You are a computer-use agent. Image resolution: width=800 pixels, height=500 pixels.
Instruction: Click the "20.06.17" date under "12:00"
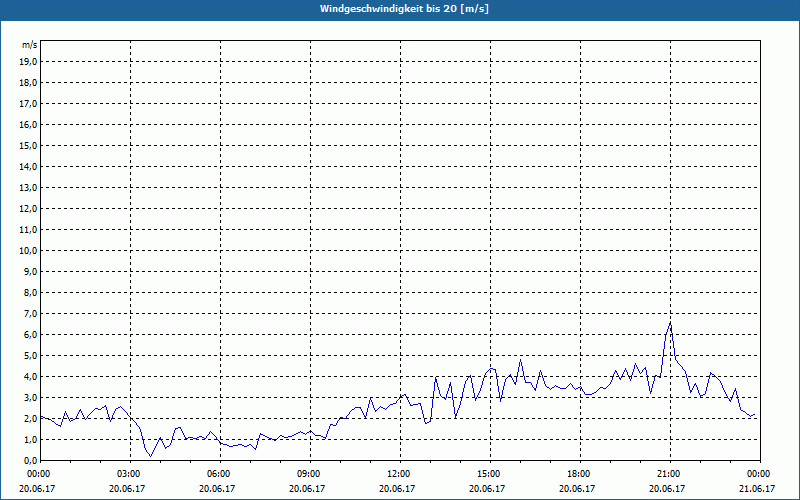397,488
